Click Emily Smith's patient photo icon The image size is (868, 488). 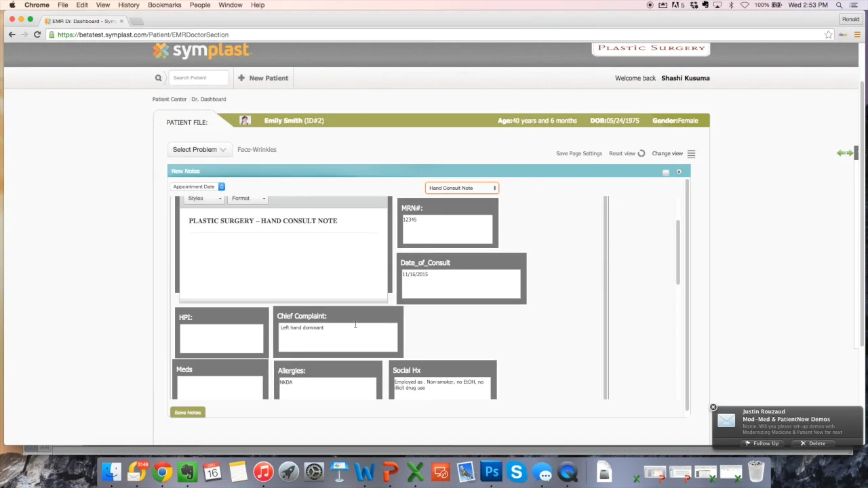click(245, 121)
